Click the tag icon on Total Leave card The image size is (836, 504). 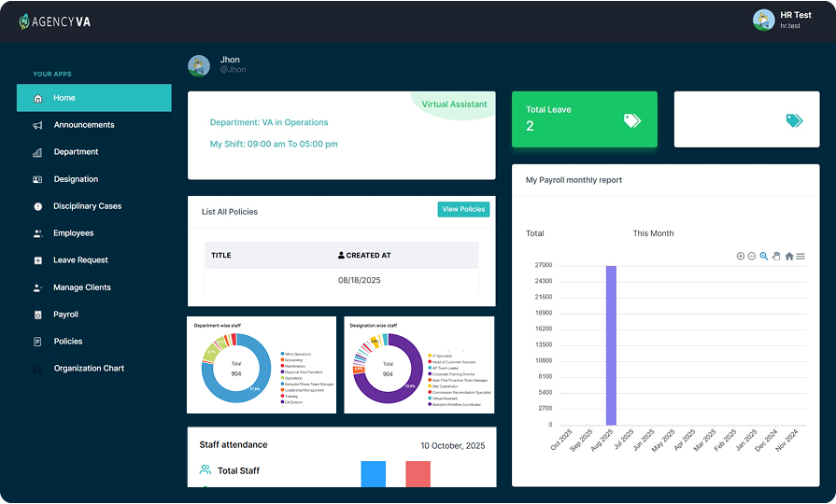pos(632,119)
